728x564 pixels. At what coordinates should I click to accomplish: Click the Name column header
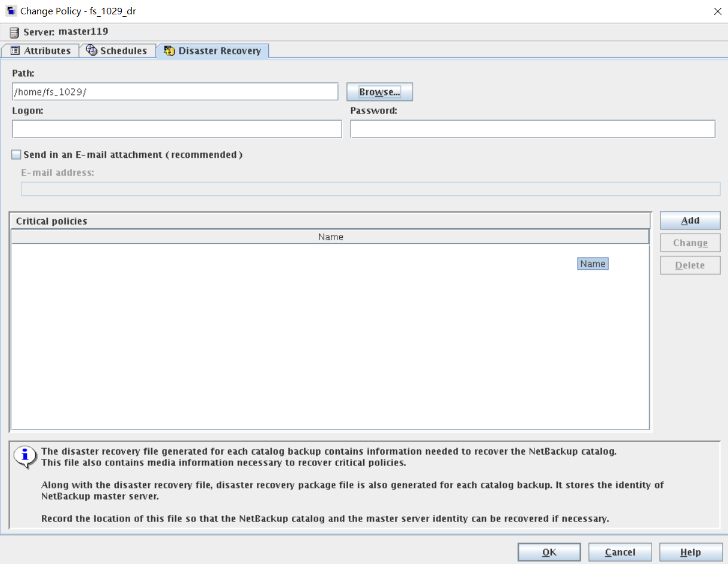[330, 237]
